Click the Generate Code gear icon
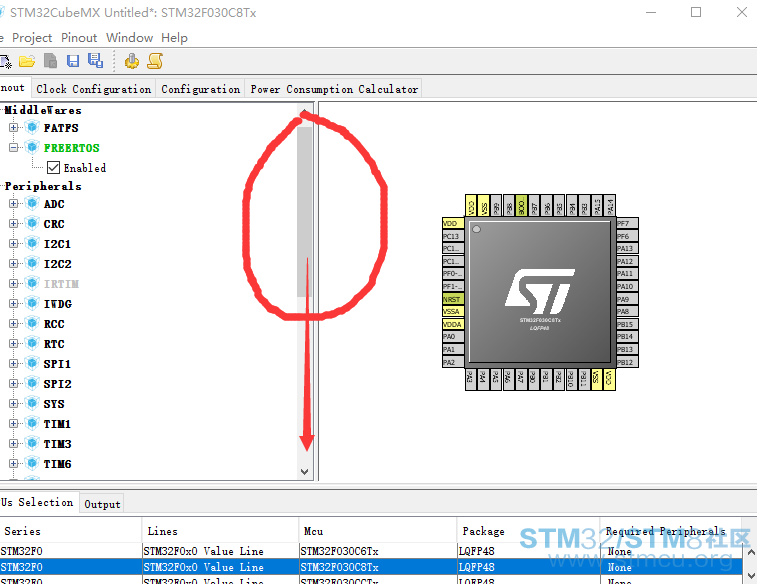 pos(131,61)
